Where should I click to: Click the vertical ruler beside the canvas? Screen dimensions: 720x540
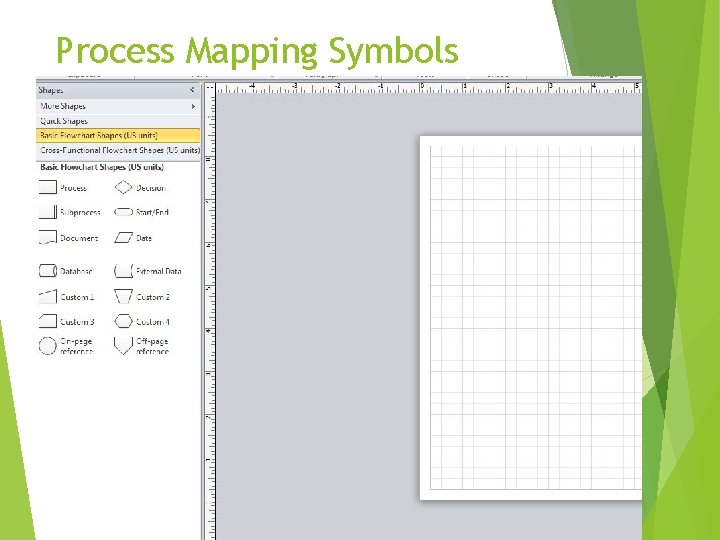pyautogui.click(x=210, y=317)
